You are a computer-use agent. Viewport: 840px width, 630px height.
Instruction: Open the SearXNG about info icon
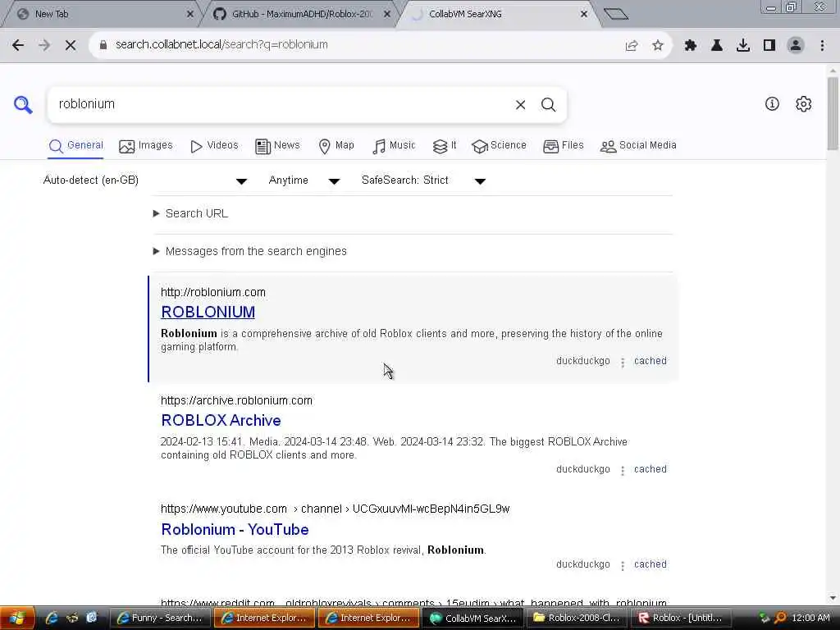pyautogui.click(x=772, y=104)
